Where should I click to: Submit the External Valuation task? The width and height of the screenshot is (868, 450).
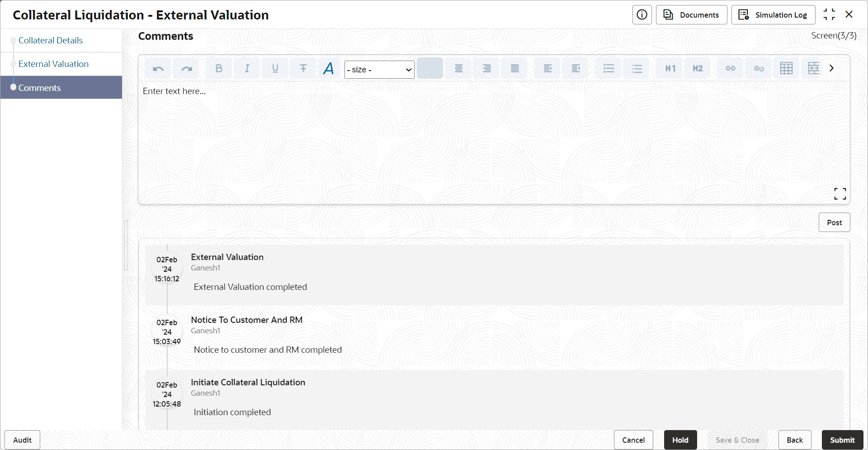(x=842, y=440)
